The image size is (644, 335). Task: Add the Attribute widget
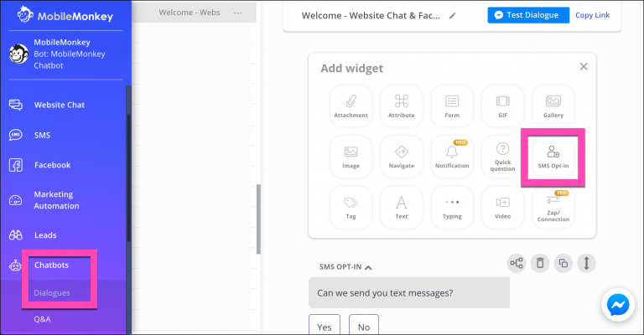click(402, 106)
